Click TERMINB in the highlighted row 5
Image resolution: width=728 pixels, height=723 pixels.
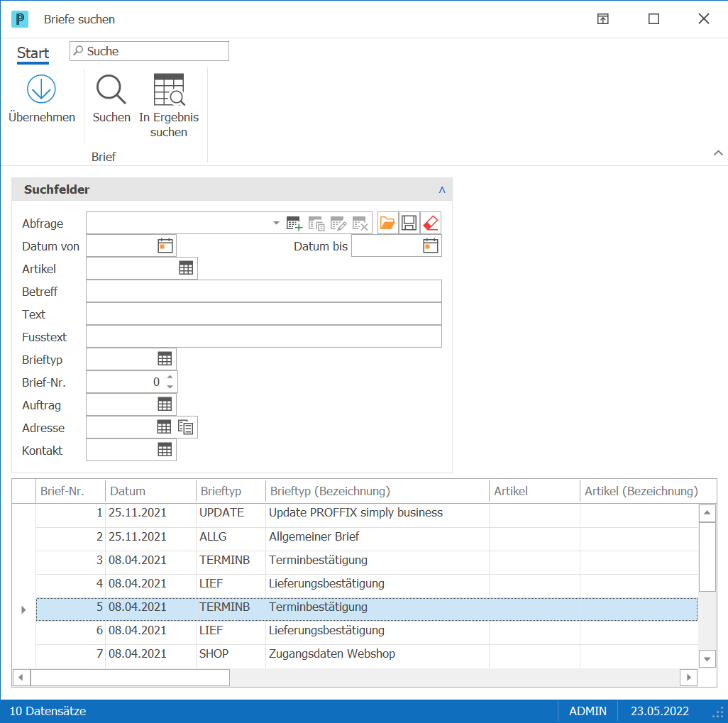(x=225, y=607)
